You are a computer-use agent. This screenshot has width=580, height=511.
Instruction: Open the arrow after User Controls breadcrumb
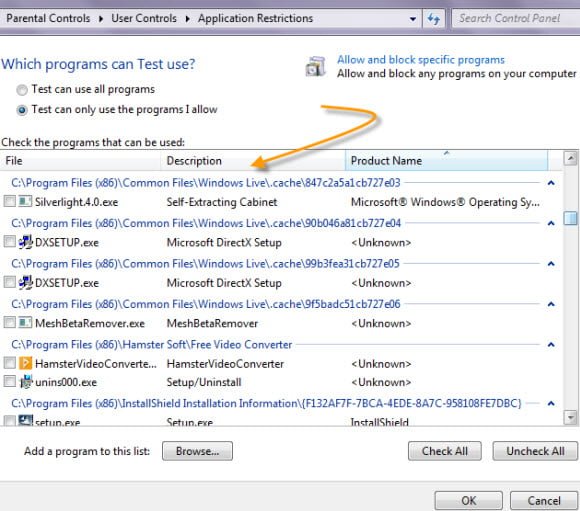pos(188,19)
